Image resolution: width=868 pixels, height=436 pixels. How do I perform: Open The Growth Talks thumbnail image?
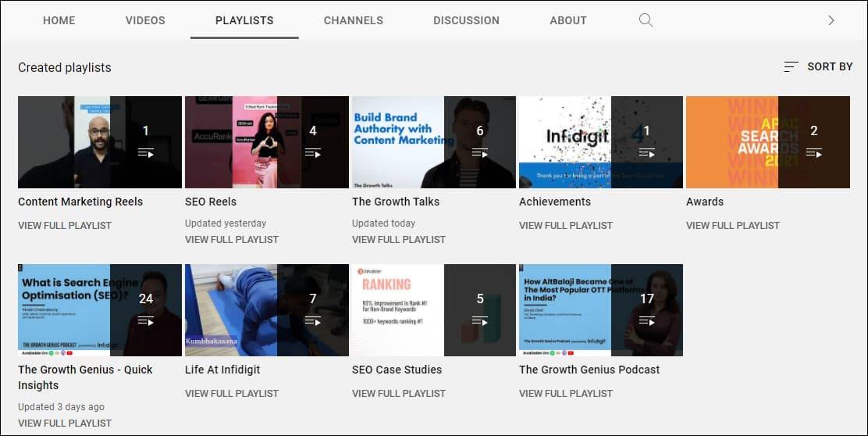point(434,142)
